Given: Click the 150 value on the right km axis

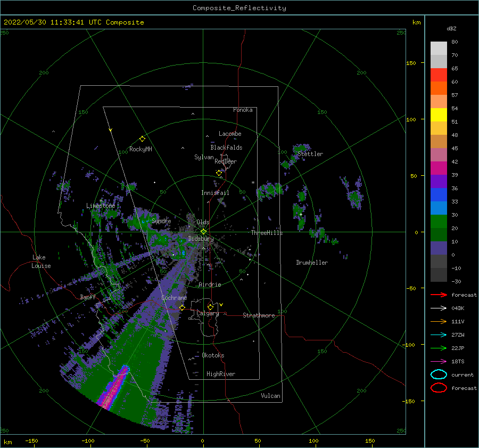Looking at the screenshot, I should tap(411, 63).
